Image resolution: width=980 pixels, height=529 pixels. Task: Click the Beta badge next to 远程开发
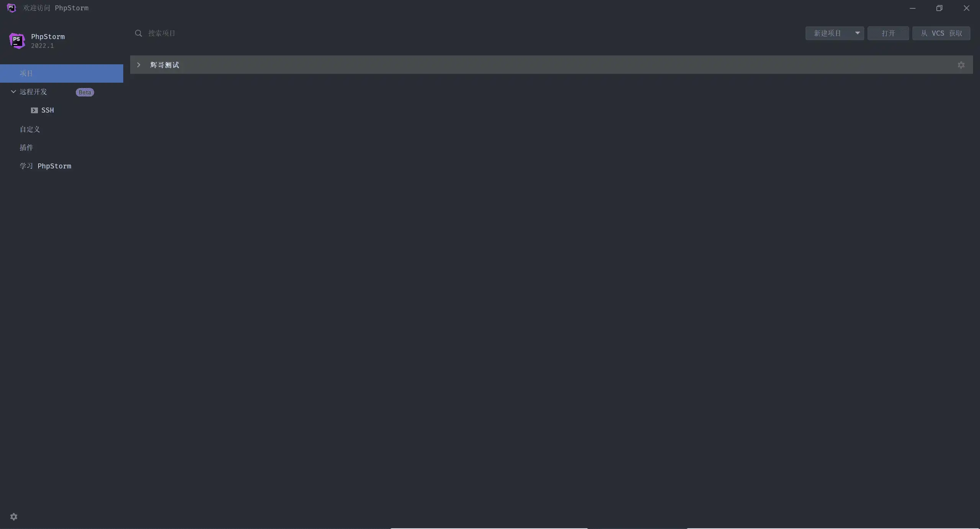(x=85, y=92)
